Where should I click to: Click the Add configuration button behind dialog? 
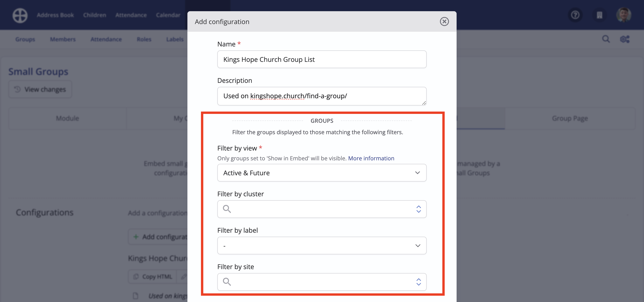tap(158, 237)
